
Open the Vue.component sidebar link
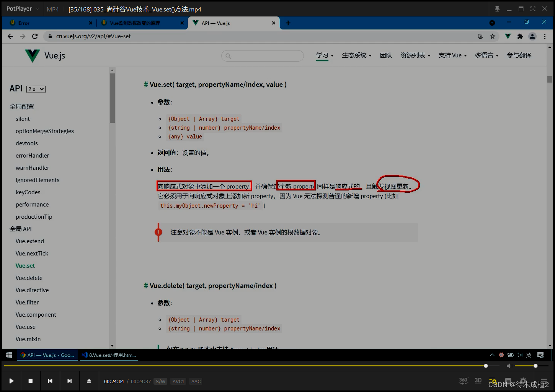click(36, 315)
